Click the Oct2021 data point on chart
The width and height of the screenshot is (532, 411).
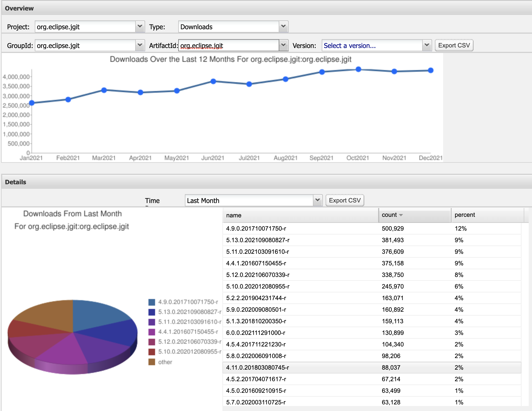tap(358, 69)
